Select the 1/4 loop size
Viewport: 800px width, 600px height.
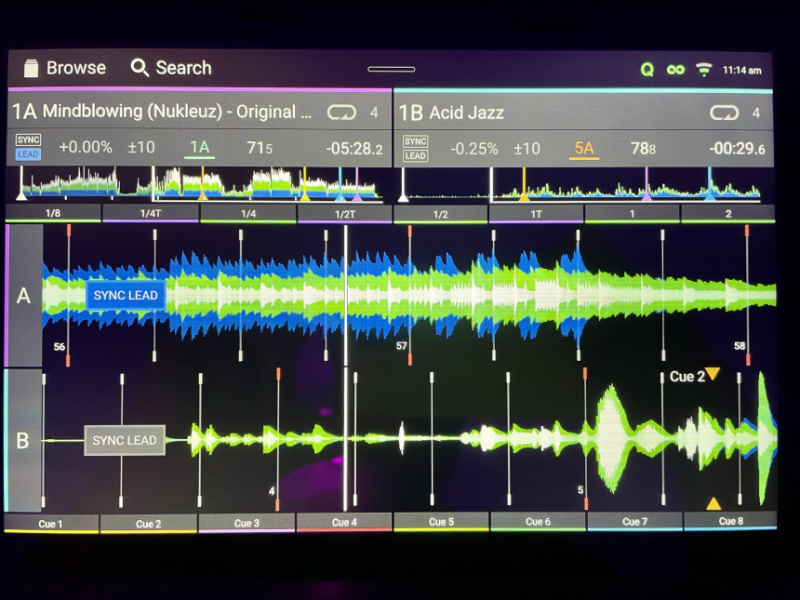point(248,213)
